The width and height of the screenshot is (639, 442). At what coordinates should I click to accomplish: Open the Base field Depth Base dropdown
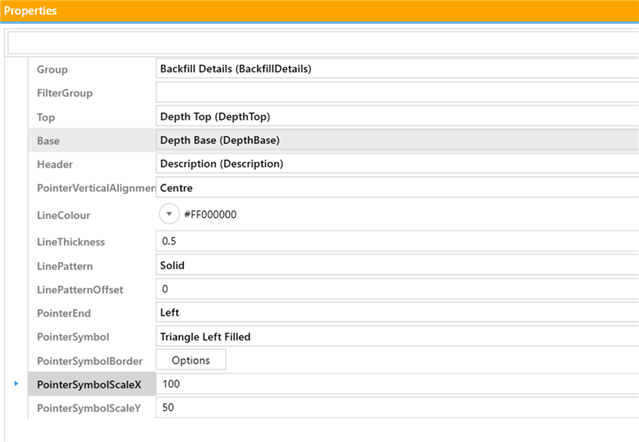(397, 141)
